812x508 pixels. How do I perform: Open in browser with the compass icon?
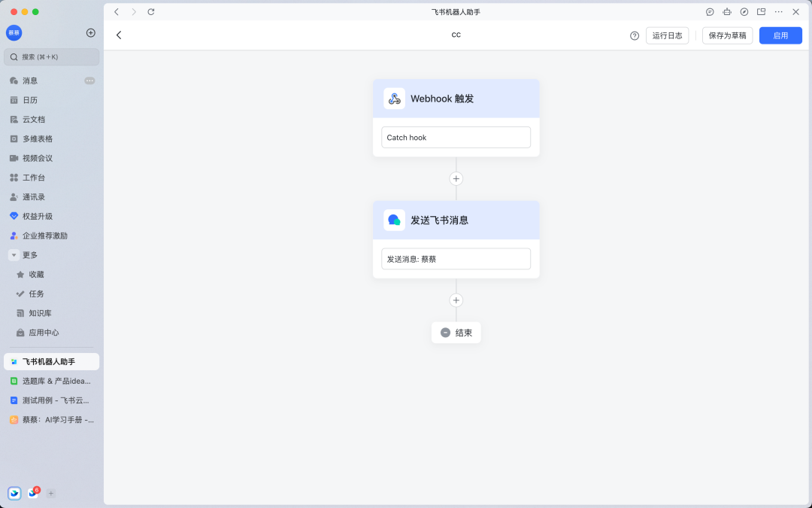coord(744,12)
